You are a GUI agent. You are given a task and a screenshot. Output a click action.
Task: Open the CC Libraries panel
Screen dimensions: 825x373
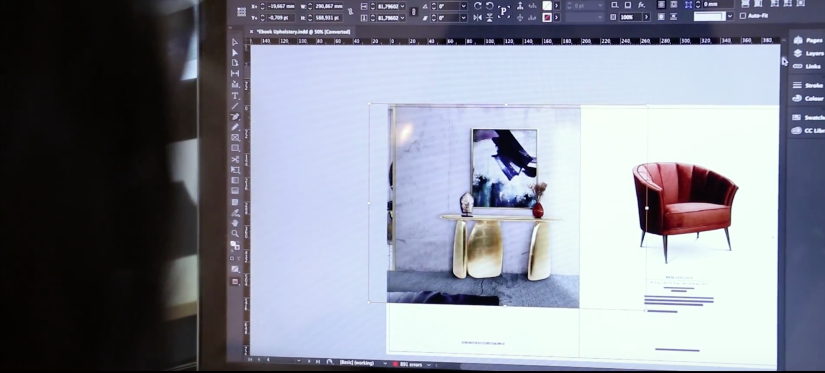pyautogui.click(x=808, y=130)
